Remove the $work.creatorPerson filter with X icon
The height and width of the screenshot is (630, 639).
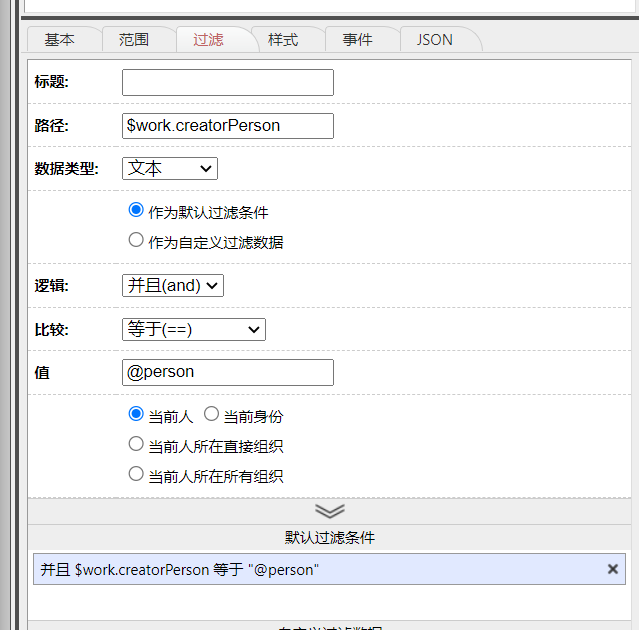[x=613, y=569]
